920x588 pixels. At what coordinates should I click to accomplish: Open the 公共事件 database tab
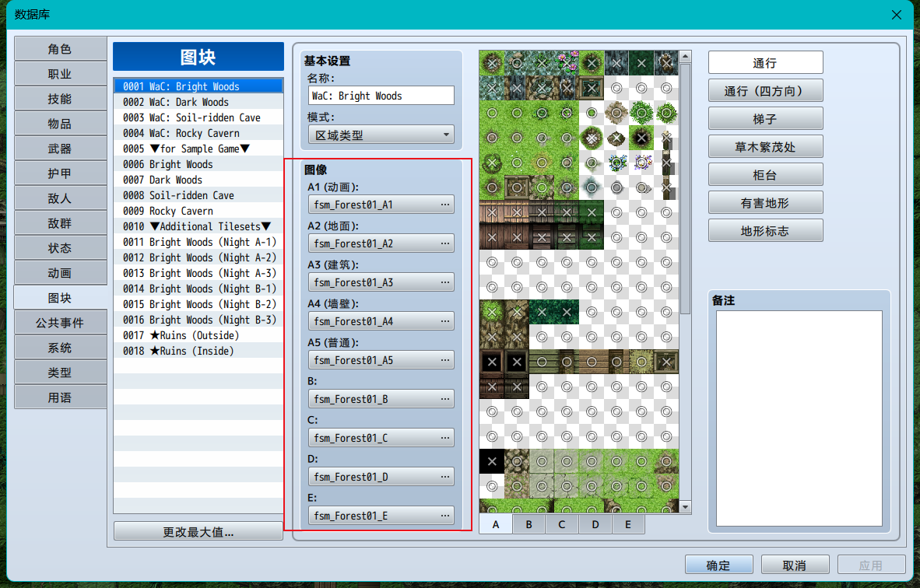pyautogui.click(x=60, y=323)
